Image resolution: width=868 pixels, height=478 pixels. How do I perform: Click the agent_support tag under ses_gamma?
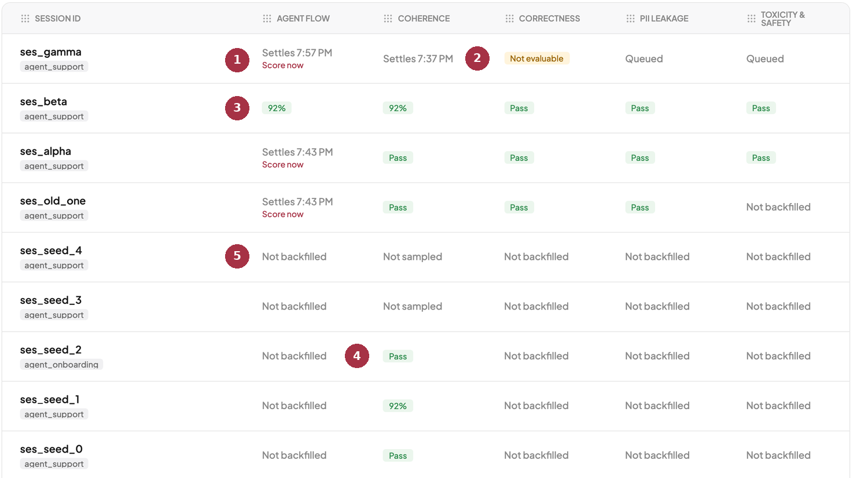click(54, 67)
